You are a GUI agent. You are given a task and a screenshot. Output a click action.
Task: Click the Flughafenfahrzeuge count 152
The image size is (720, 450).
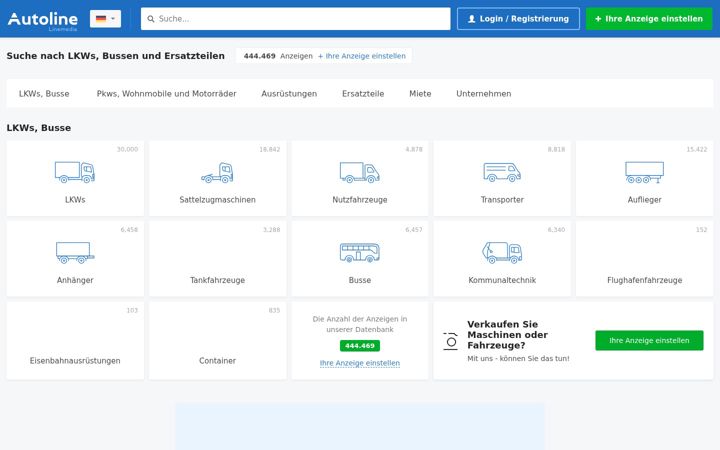click(701, 230)
